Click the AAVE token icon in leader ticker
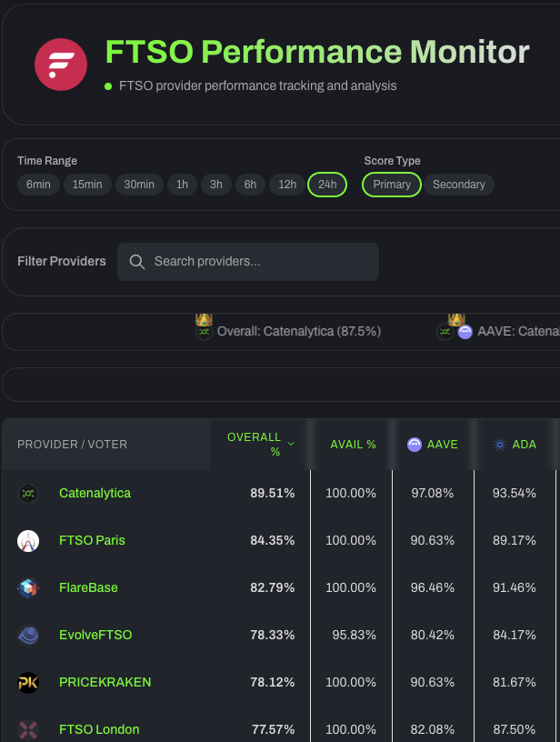 click(x=465, y=332)
